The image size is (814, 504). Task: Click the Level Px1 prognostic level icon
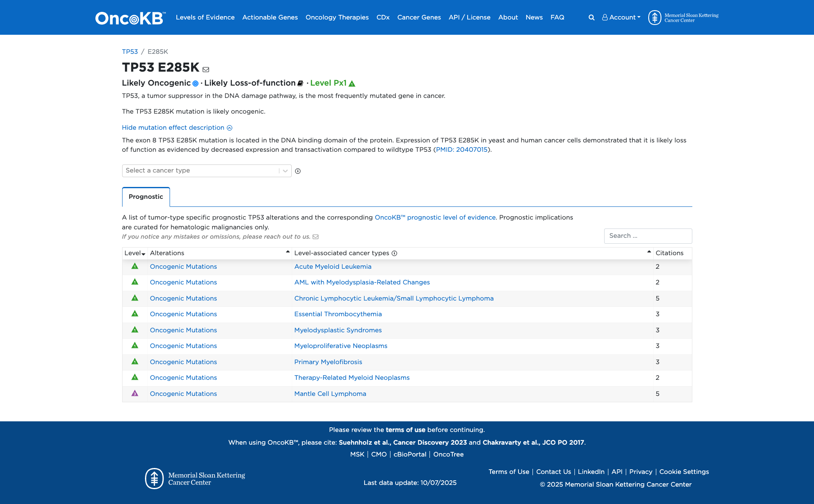coord(352,84)
